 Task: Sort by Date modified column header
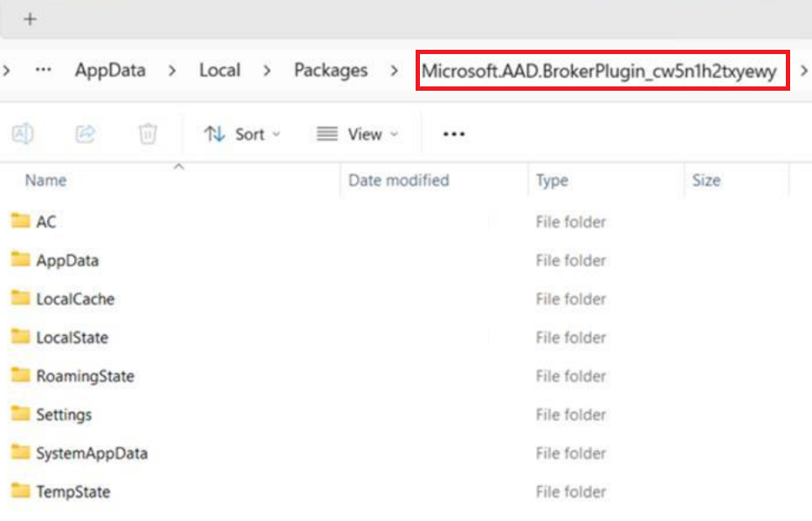pos(399,180)
